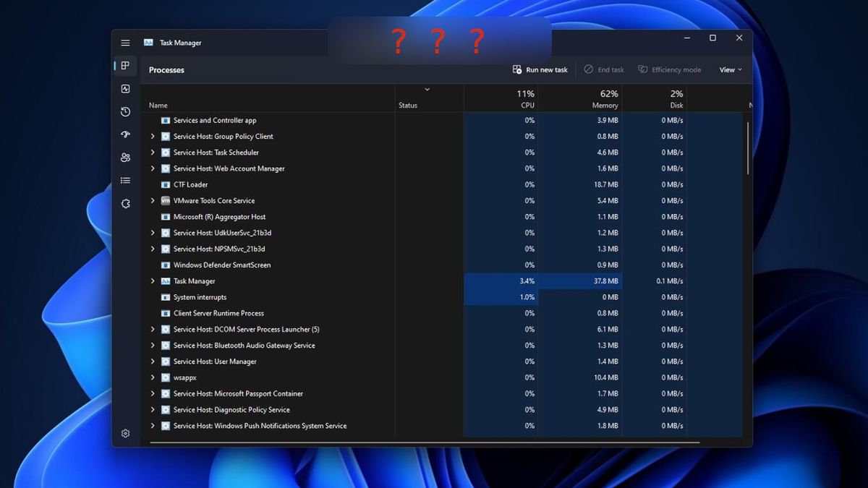This screenshot has height=488, width=868.
Task: Open the hamburger navigation menu
Action: click(x=125, y=43)
